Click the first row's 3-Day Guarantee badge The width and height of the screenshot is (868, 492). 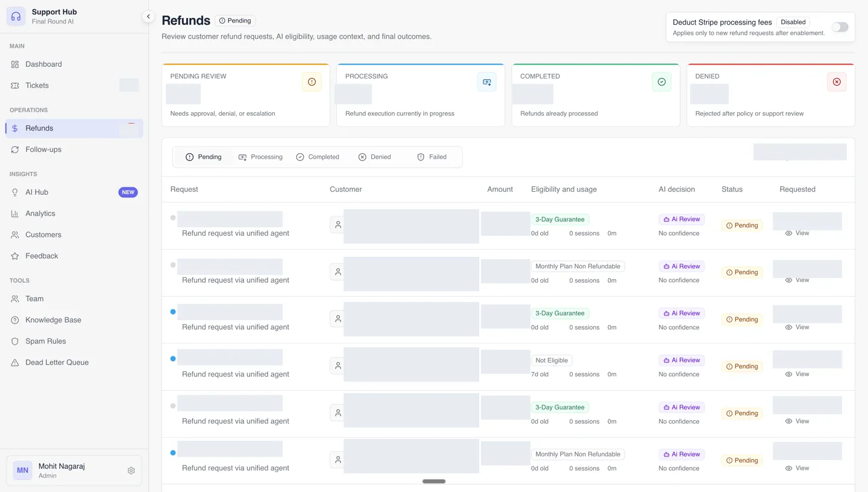pos(560,219)
